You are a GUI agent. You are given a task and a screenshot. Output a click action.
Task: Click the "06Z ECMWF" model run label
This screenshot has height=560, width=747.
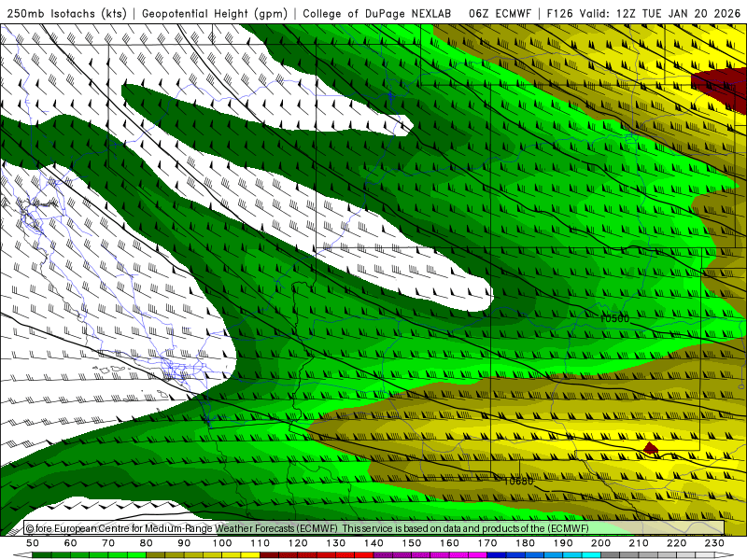click(x=500, y=13)
